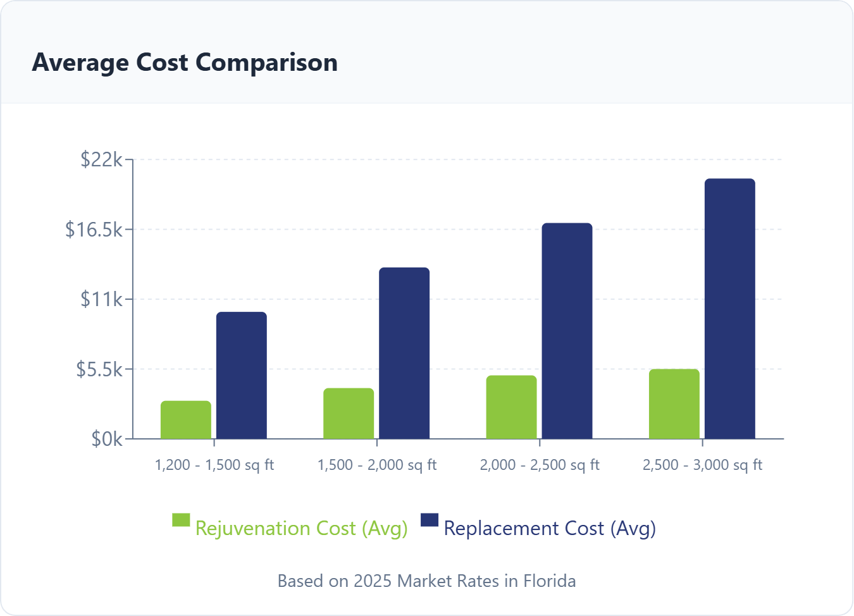
Task: Expand details for the 1,200 - 1,500 sq ft category
Action: 214,465
